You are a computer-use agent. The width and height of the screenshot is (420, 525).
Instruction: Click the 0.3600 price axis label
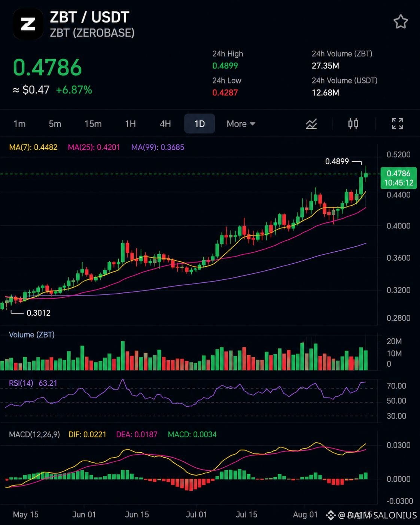click(x=399, y=258)
